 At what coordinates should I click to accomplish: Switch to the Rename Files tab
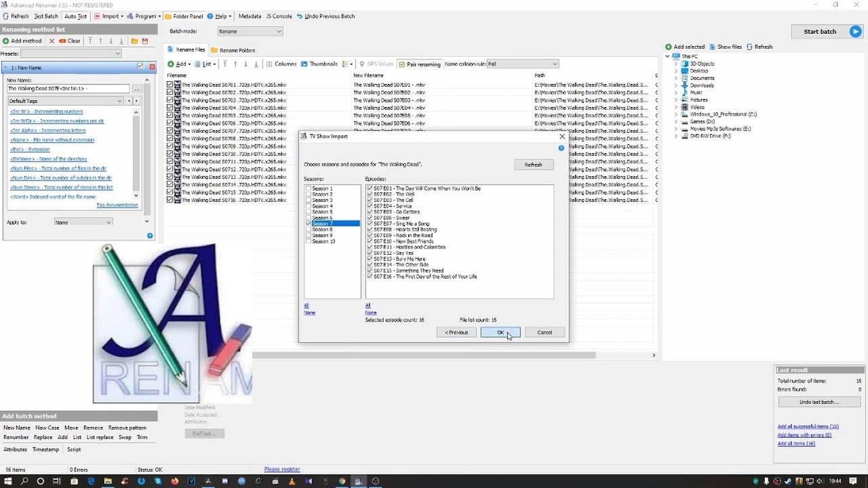click(186, 49)
